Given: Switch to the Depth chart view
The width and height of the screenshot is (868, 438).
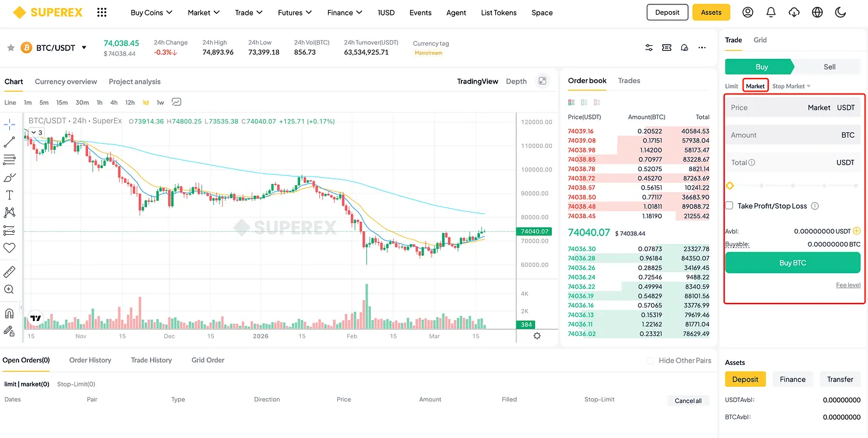Looking at the screenshot, I should [x=516, y=81].
